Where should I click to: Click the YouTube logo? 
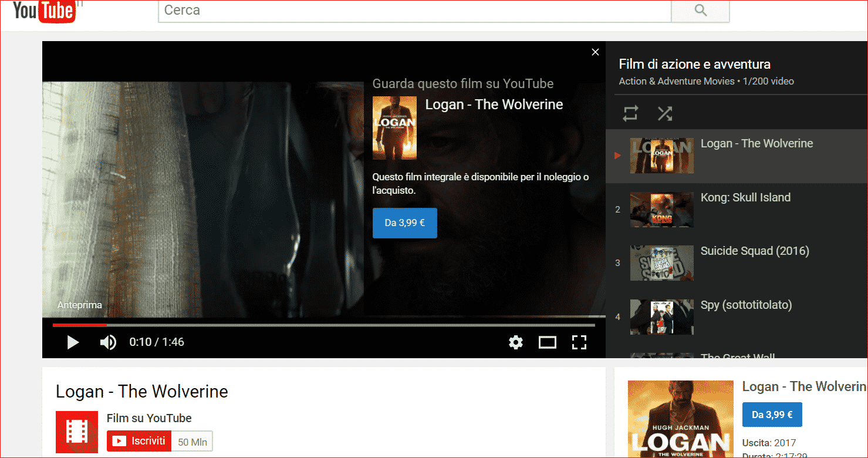[x=44, y=11]
